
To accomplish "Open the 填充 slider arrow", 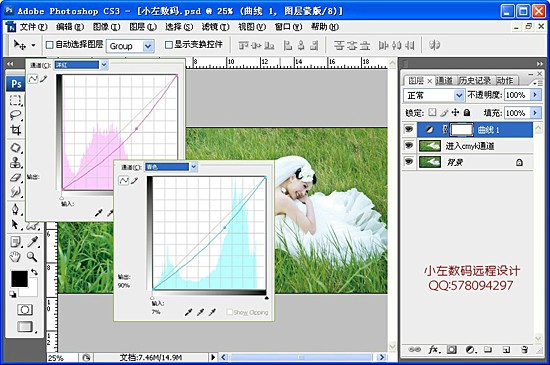I will 535,113.
